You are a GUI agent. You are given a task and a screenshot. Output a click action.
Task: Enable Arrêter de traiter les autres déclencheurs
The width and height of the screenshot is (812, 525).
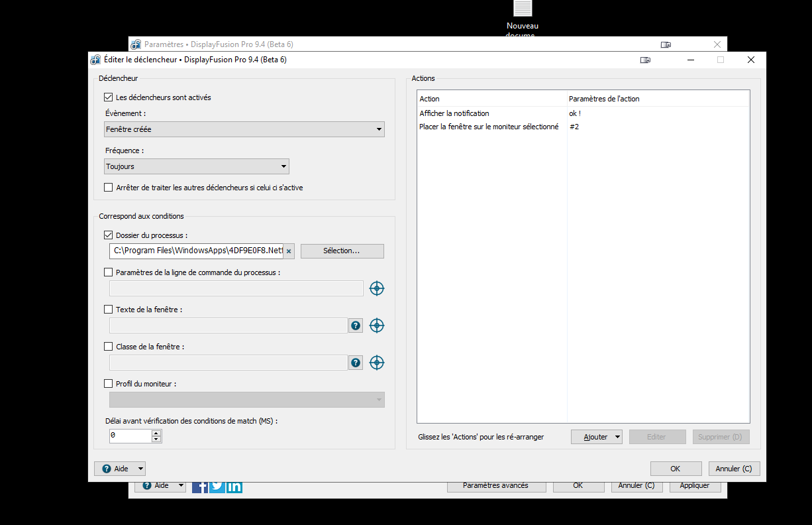(109, 188)
